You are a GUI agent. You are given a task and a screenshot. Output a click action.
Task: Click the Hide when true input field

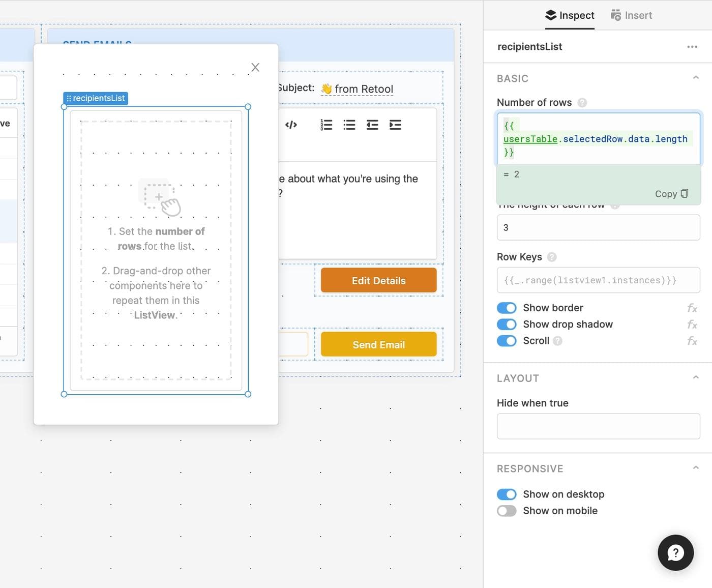598,426
